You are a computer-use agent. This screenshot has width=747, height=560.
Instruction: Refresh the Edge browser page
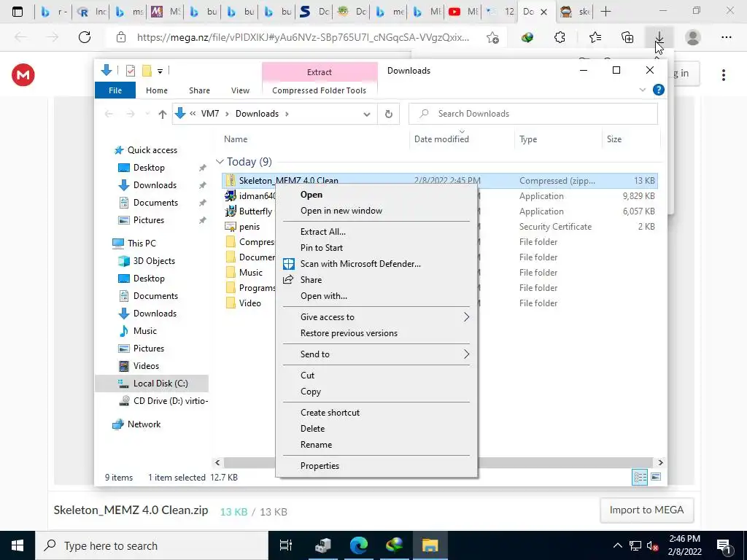(x=85, y=37)
